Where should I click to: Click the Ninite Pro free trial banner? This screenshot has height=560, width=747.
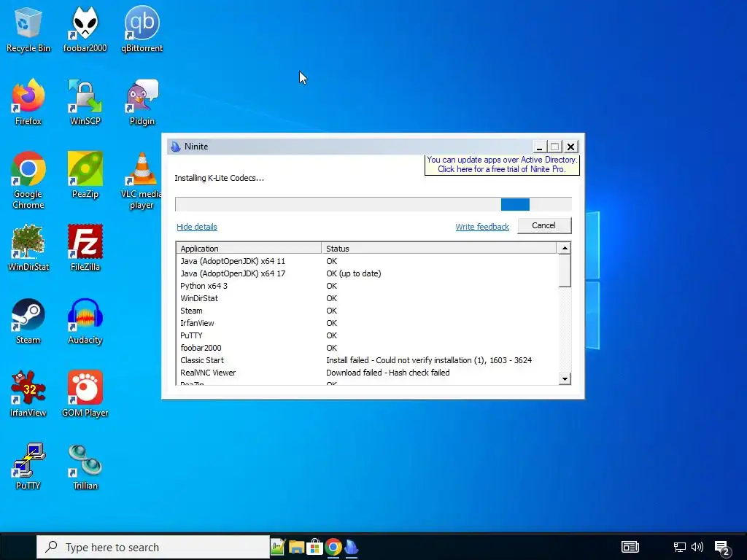(502, 164)
